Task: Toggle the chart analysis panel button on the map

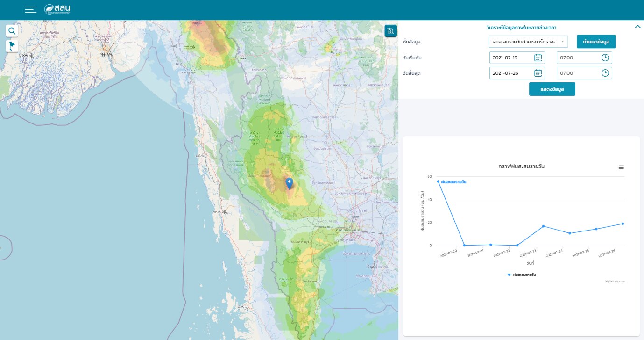Action: [391, 31]
